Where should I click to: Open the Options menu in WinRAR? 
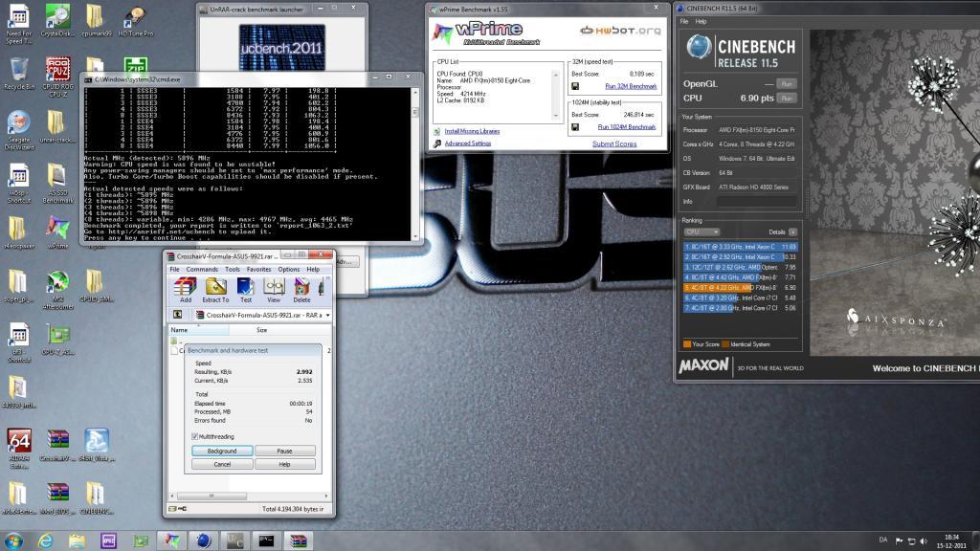[x=289, y=269]
